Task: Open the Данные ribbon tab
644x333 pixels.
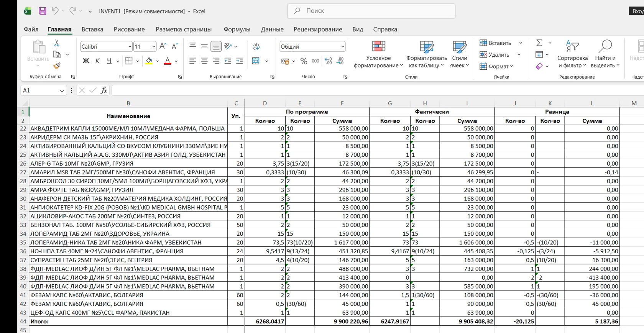Action: click(x=272, y=30)
